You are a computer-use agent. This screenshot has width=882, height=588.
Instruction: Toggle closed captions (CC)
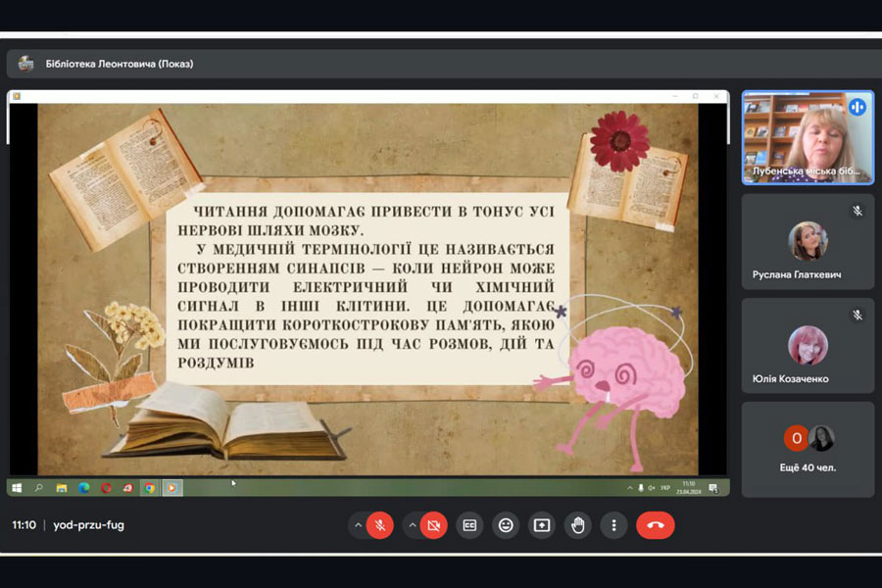469,525
